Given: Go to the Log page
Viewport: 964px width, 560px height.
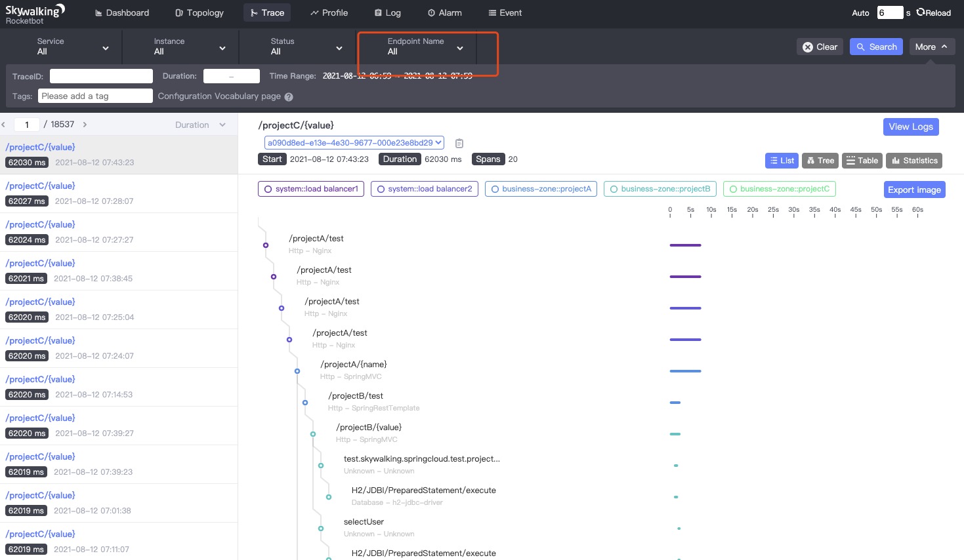Looking at the screenshot, I should tap(388, 12).
